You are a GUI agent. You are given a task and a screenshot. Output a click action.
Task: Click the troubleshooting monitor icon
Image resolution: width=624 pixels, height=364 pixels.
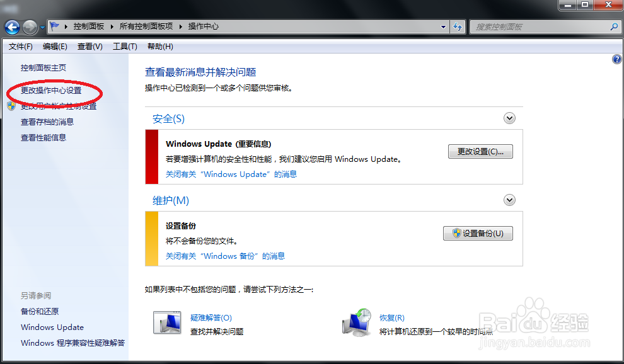167,322
